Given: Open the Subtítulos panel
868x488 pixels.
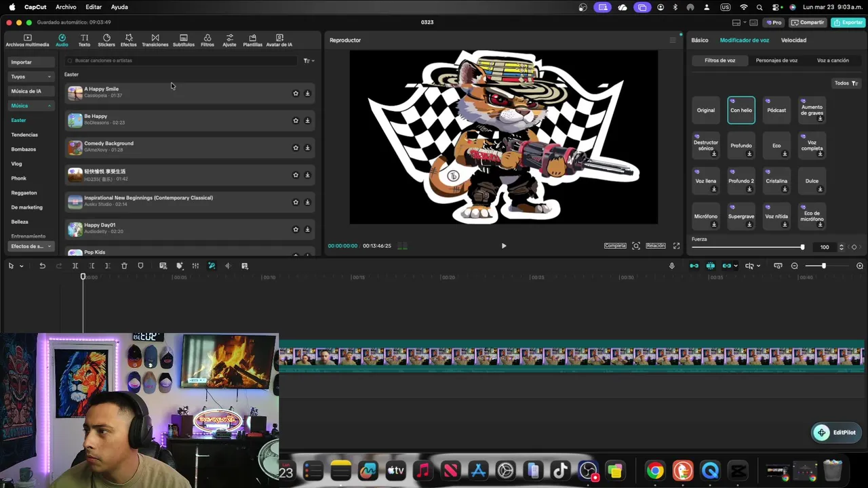Looking at the screenshot, I should (x=184, y=41).
